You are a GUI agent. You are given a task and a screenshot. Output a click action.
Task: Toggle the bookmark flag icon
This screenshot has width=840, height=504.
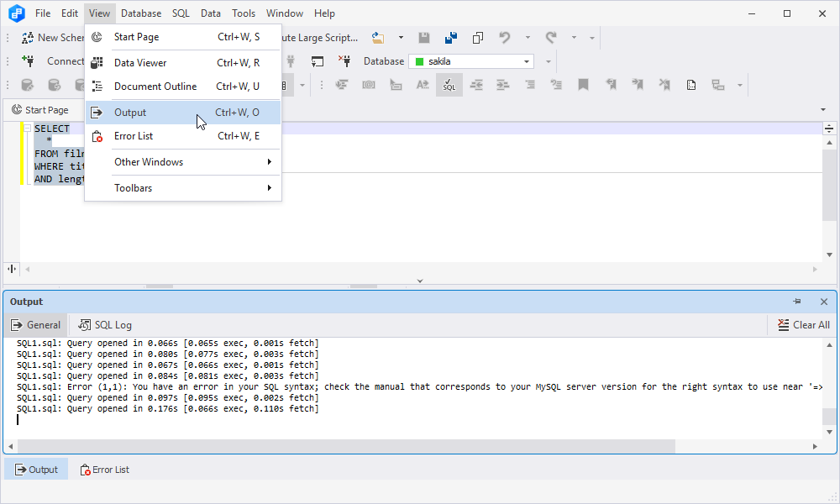point(584,85)
